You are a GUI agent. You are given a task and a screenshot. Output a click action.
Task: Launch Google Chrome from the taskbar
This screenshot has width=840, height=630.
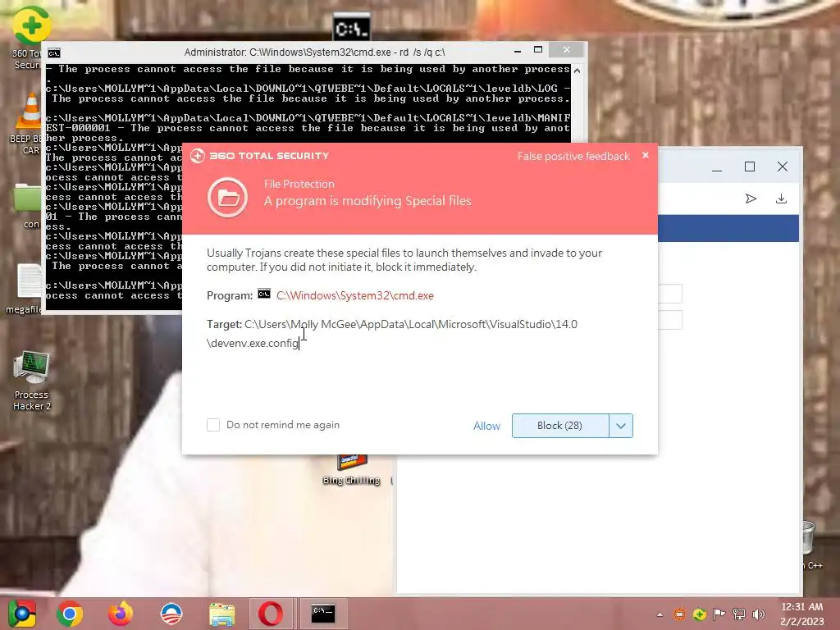click(70, 614)
